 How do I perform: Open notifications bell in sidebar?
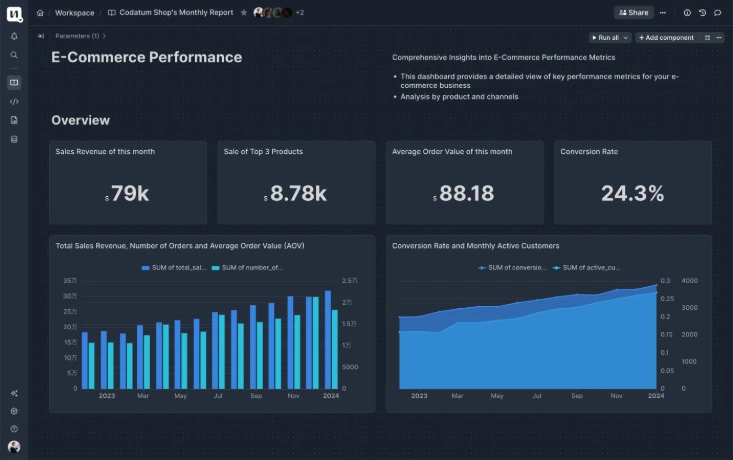(x=14, y=36)
